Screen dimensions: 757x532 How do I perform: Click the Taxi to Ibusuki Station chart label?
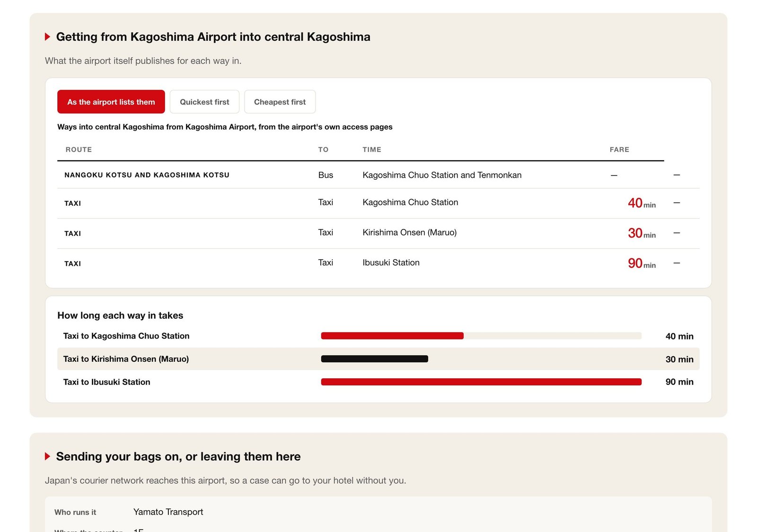[106, 382]
